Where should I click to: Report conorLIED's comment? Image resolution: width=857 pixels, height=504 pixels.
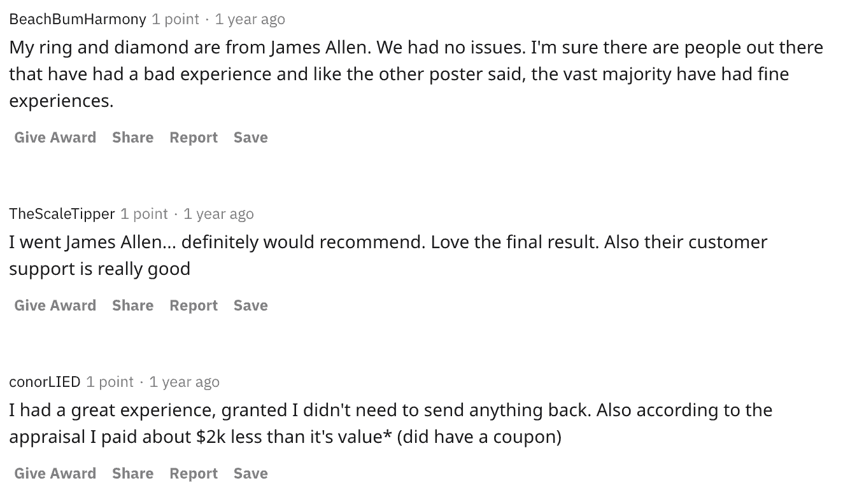click(193, 473)
